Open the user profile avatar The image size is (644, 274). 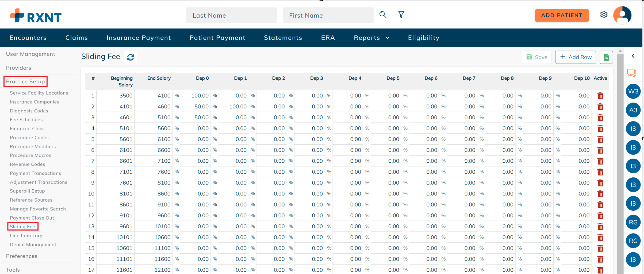622,15
